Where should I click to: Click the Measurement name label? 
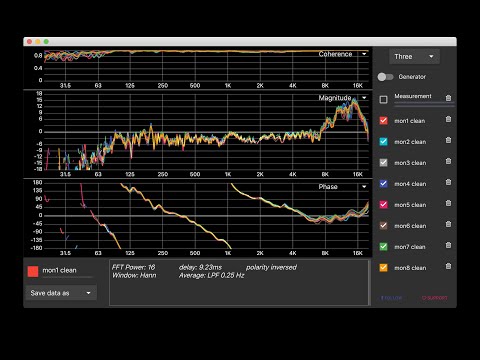tap(413, 96)
